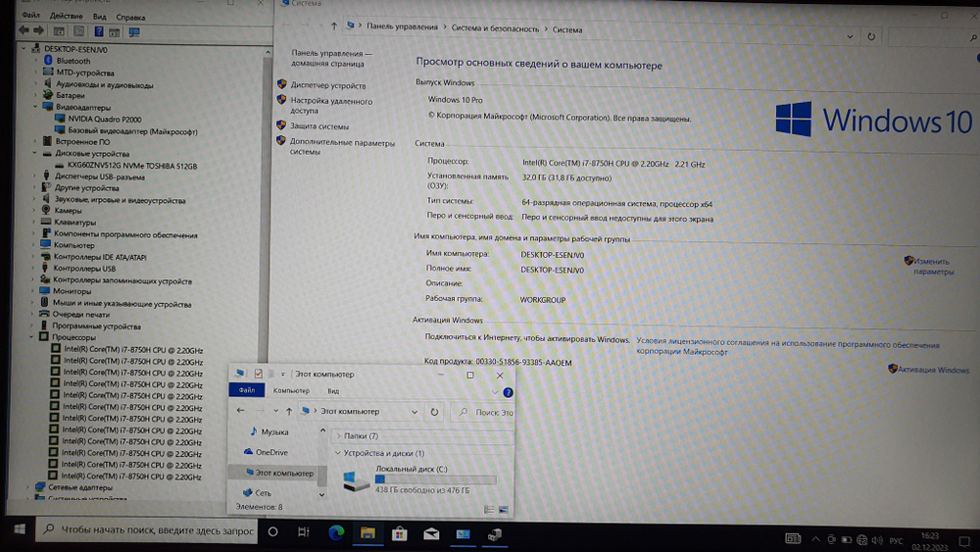The height and width of the screenshot is (552, 980).
Task: Click the help icon in Device Manager toolbar
Action: [99, 31]
